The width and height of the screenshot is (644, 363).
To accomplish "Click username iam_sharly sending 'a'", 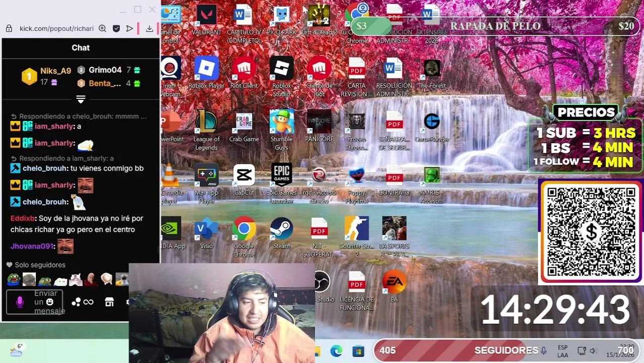I will (54, 127).
